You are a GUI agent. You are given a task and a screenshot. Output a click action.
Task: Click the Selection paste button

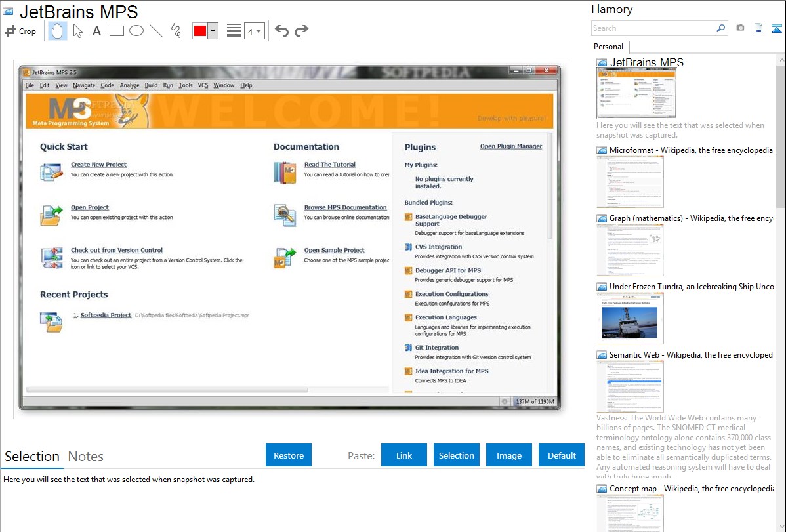click(x=456, y=455)
